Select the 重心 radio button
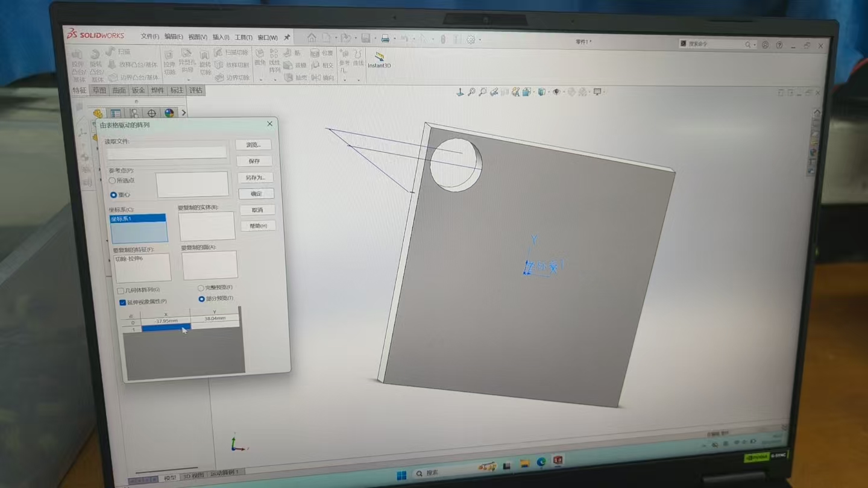Viewport: 868px width, 488px height. click(x=113, y=195)
